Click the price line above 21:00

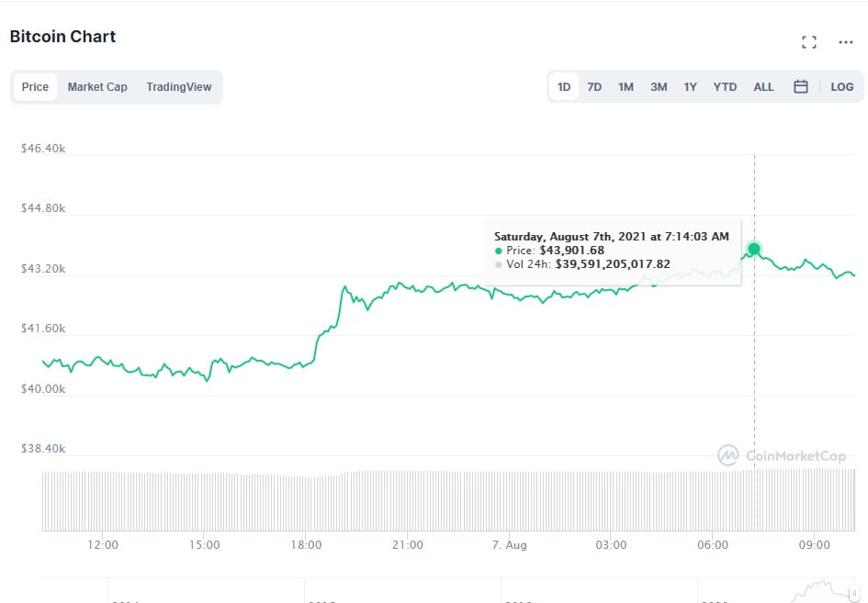[408, 286]
